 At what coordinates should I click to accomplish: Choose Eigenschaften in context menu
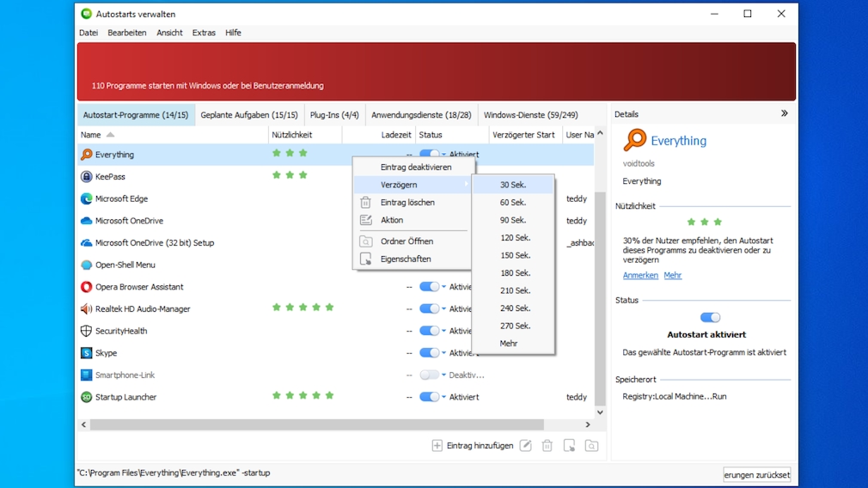[413, 259]
